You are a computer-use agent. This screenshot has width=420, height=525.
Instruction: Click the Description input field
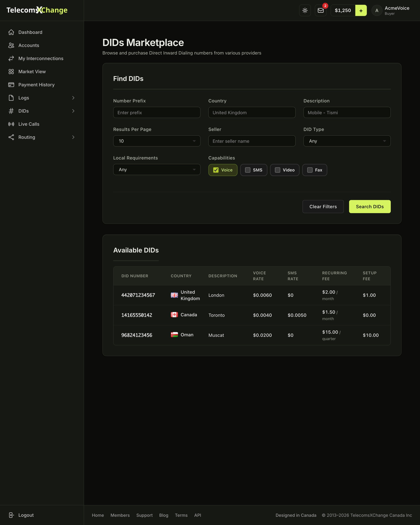pyautogui.click(x=347, y=112)
